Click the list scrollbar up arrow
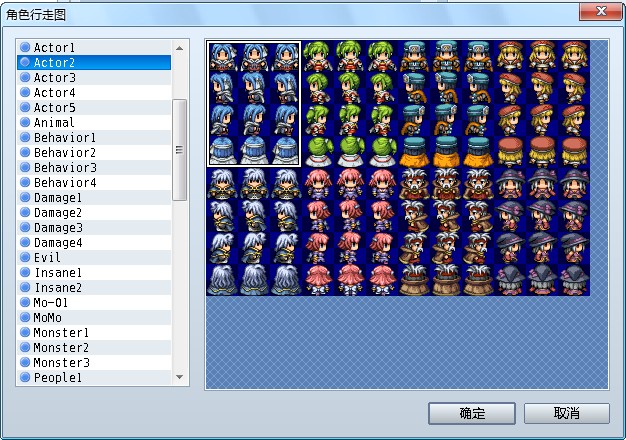 tap(180, 48)
